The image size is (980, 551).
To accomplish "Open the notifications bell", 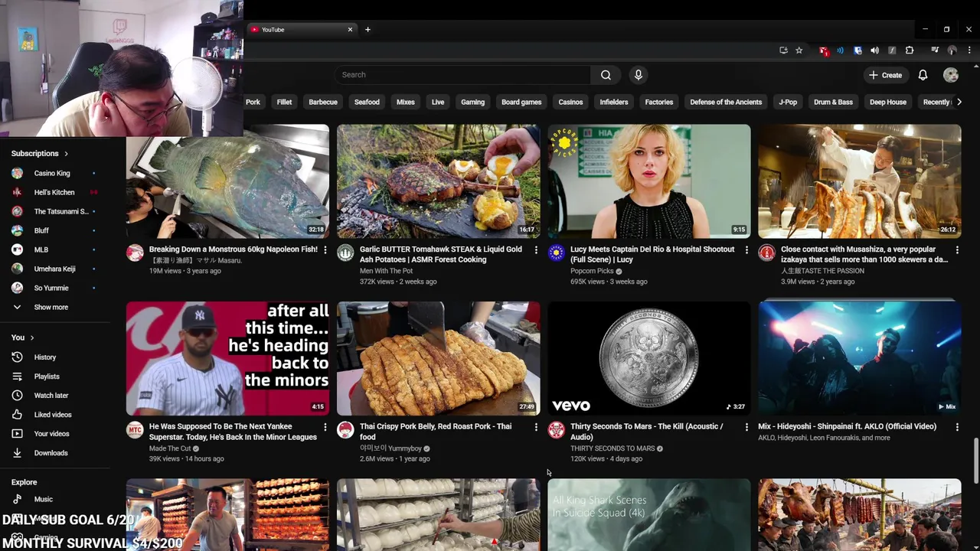I will click(923, 75).
